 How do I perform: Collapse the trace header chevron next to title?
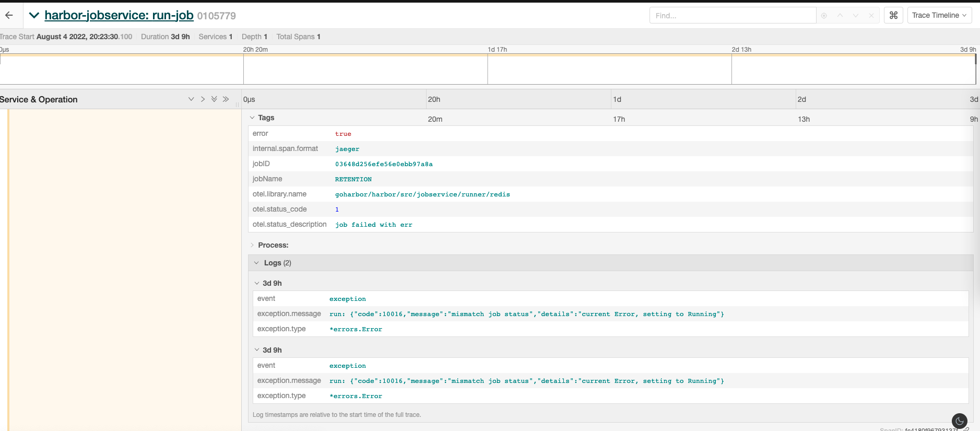coord(34,15)
